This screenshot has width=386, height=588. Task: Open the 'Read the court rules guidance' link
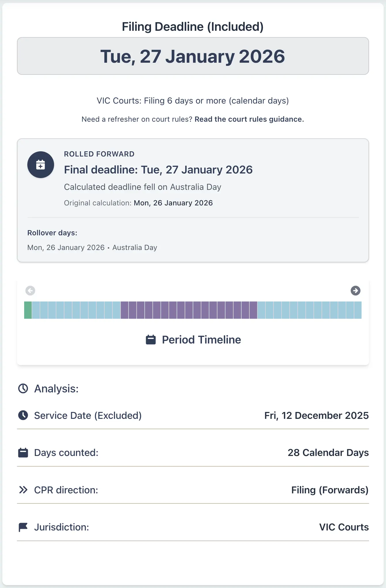coord(249,119)
